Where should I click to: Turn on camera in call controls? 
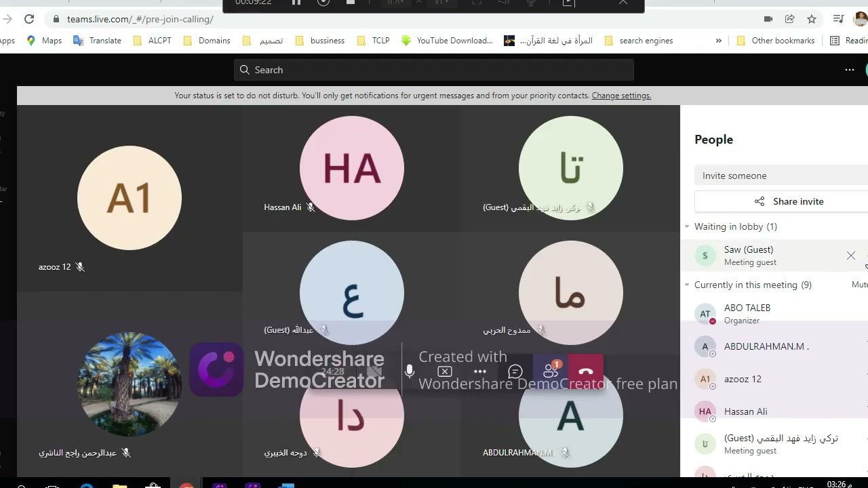pos(374,371)
